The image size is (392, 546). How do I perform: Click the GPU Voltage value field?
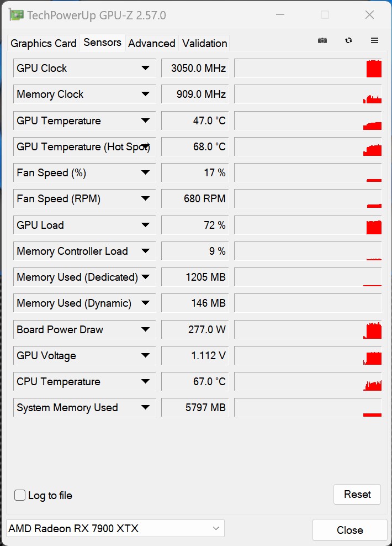point(194,355)
